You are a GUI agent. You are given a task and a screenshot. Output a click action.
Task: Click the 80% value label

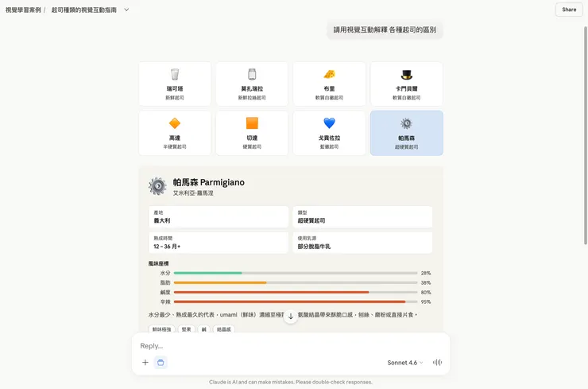[426, 292]
